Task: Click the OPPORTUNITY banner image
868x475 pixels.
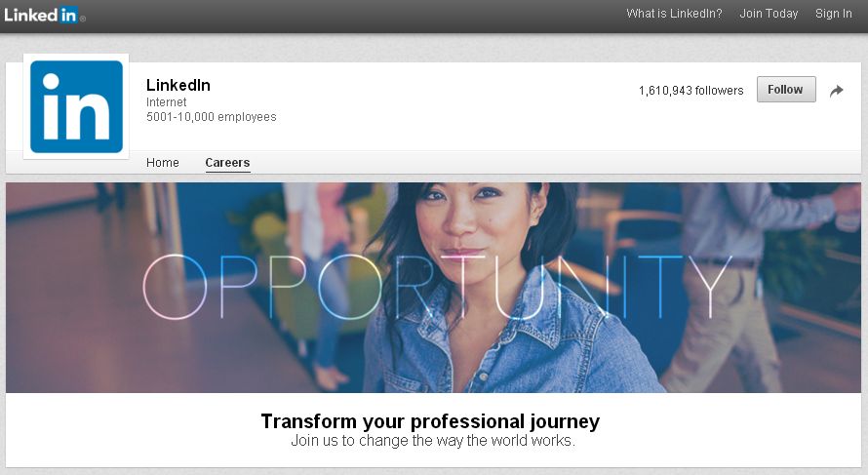Action: [433, 288]
